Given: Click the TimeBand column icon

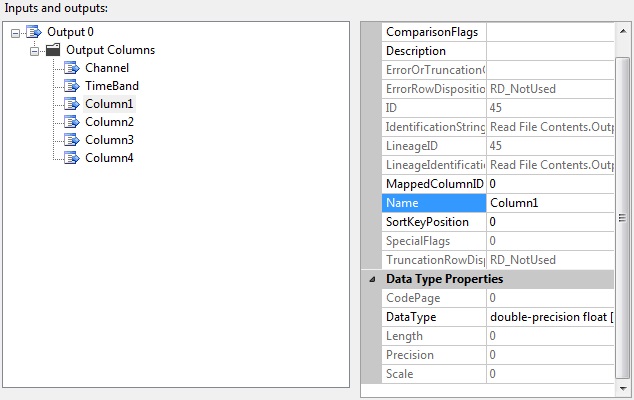Looking at the screenshot, I should click(71, 86).
